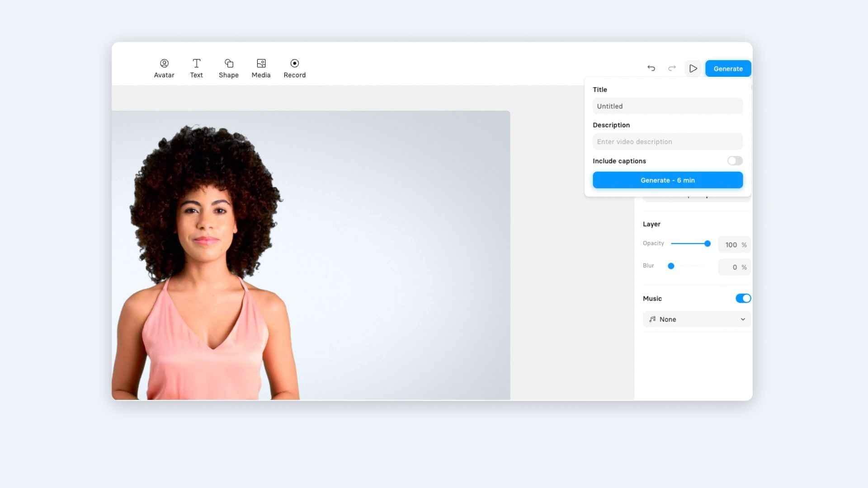Select the Text tool
The width and height of the screenshot is (868, 488).
tap(197, 68)
